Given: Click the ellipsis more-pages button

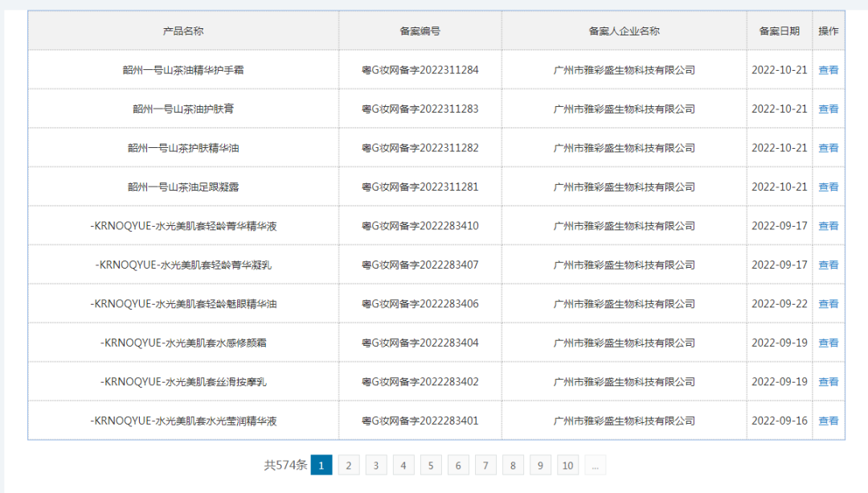Looking at the screenshot, I should coord(595,465).
